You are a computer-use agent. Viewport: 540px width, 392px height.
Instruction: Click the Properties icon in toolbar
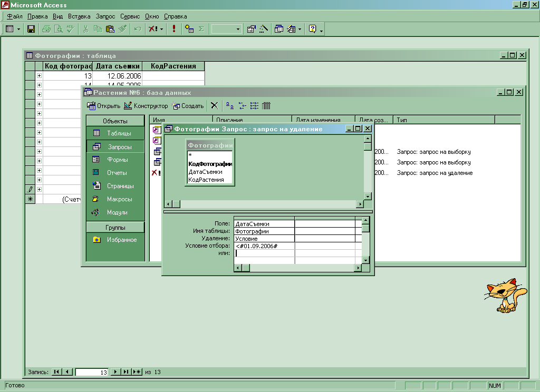(252, 29)
